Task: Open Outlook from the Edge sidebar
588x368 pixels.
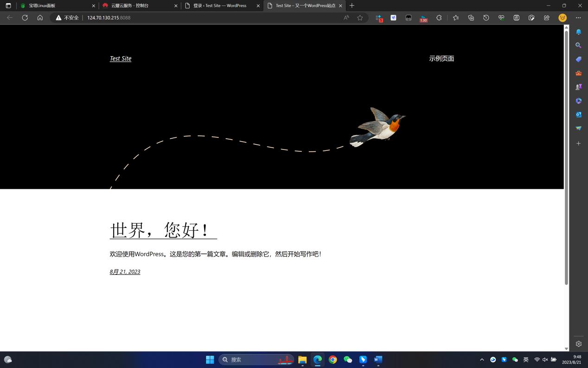Action: click(x=578, y=115)
